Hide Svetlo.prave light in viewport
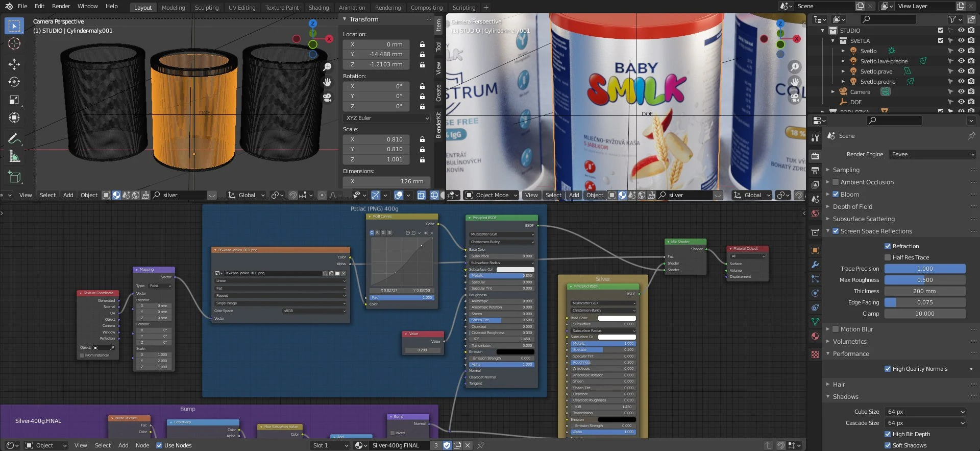Viewport: 980px width, 451px height. (961, 71)
